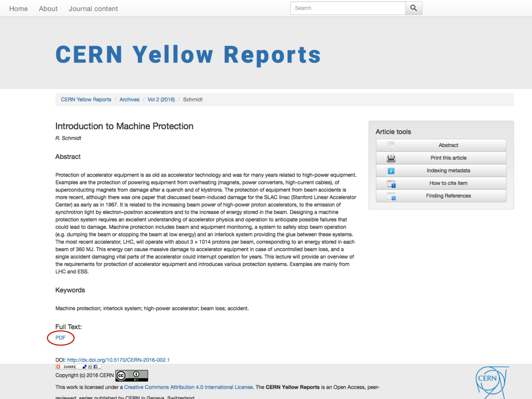Screen dimensions: 532x399
Task: Click the Finding References icon
Action: (391, 196)
